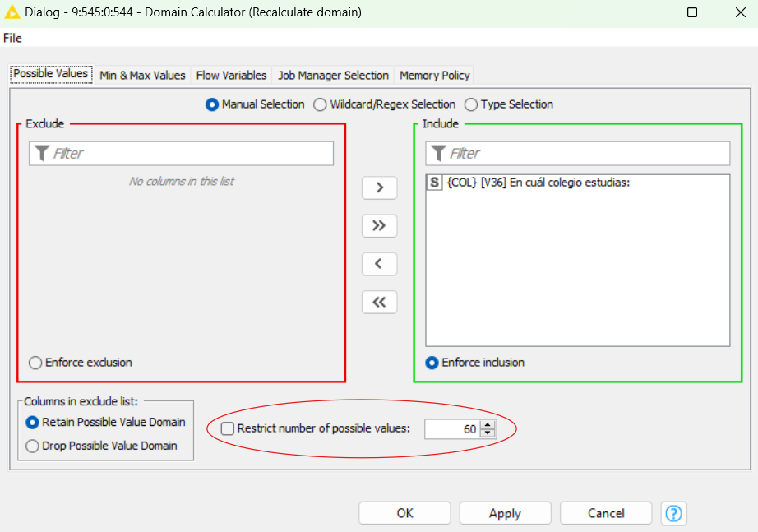This screenshot has width=758, height=532.
Task: Confirm the dialog with OK
Action: [404, 513]
